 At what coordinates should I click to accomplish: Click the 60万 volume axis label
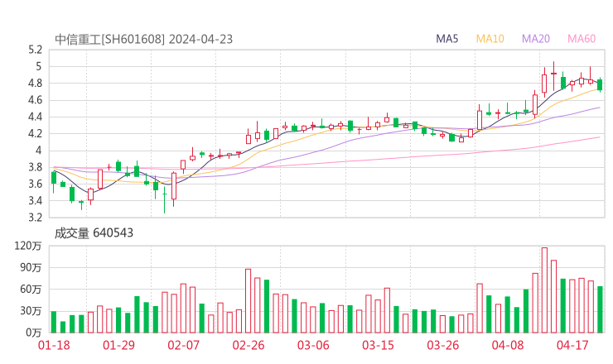[31, 290]
